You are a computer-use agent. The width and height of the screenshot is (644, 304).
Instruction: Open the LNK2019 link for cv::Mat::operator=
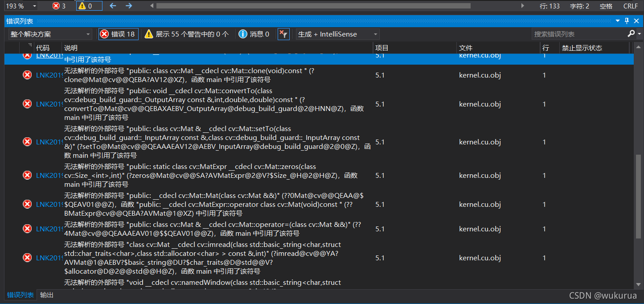[x=49, y=229]
